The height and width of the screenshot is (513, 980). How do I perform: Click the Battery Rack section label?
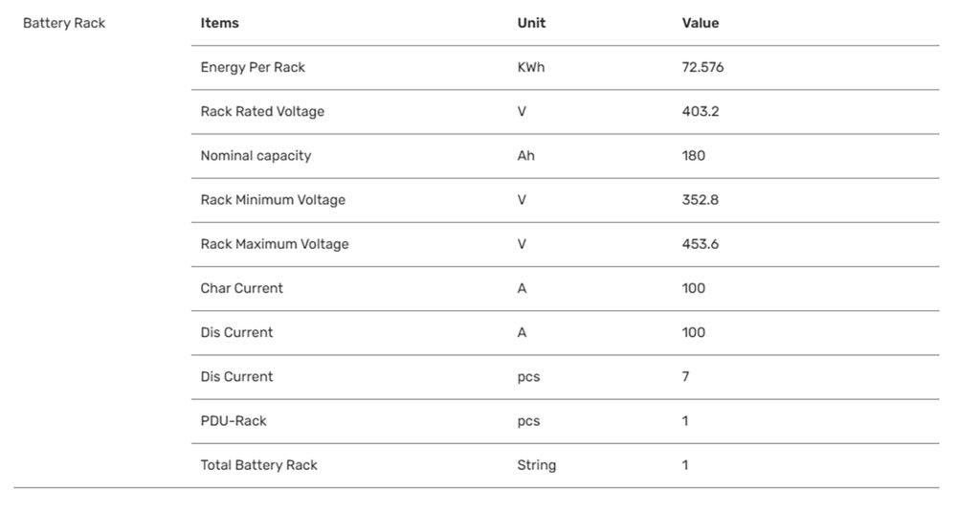pyautogui.click(x=64, y=23)
